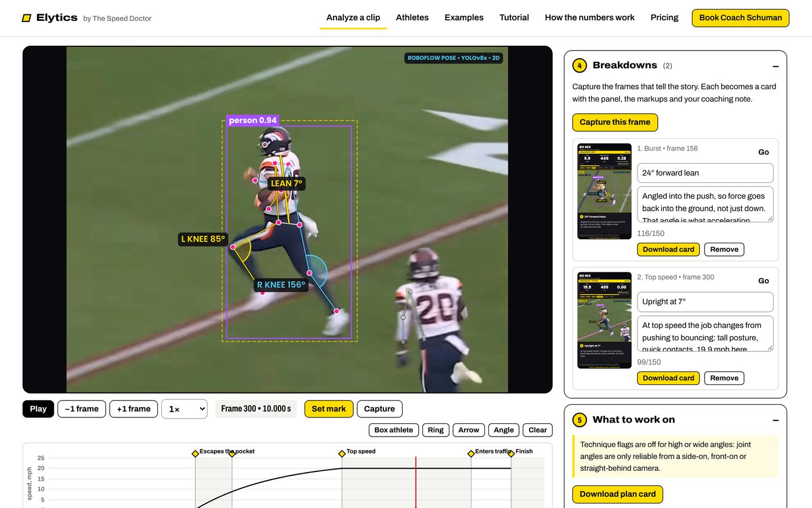Image resolution: width=812 pixels, height=508 pixels.
Task: Click the red playhead on the speed chart
Action: click(x=416, y=482)
